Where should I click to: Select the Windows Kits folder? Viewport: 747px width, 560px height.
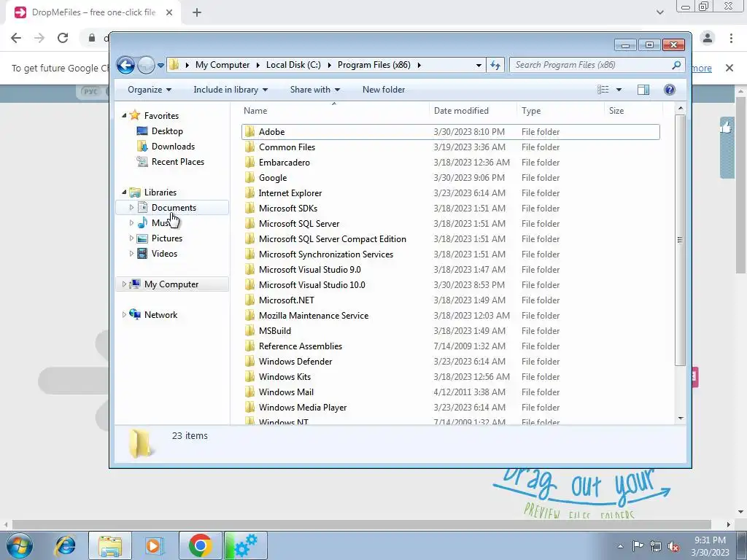pyautogui.click(x=285, y=377)
